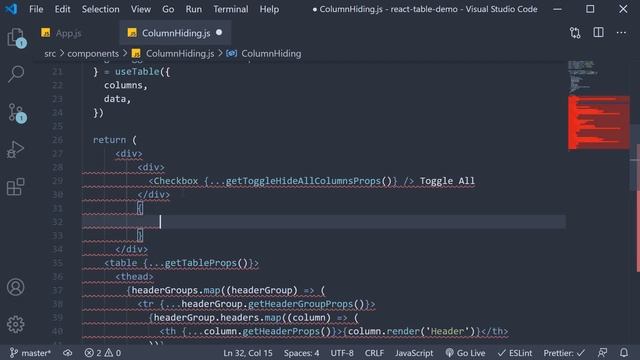
Task: Click Ln 32, Col 15 cursor position
Action: (x=248, y=353)
